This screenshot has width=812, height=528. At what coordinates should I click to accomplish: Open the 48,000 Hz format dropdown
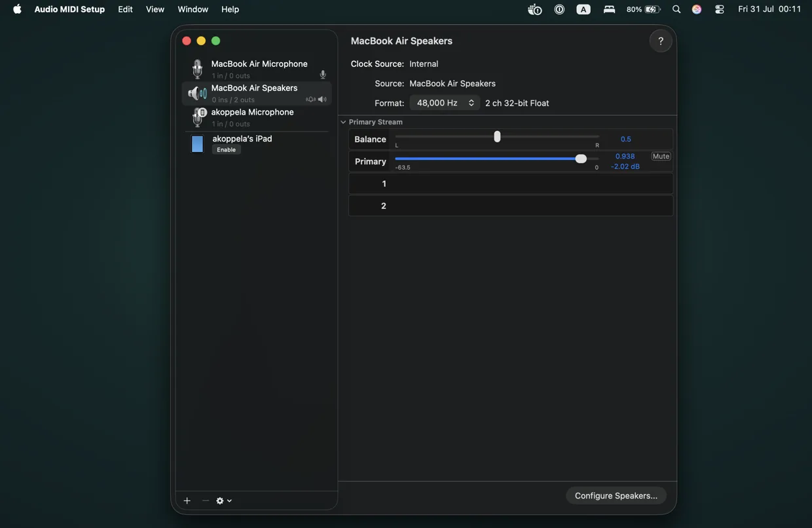pos(445,103)
